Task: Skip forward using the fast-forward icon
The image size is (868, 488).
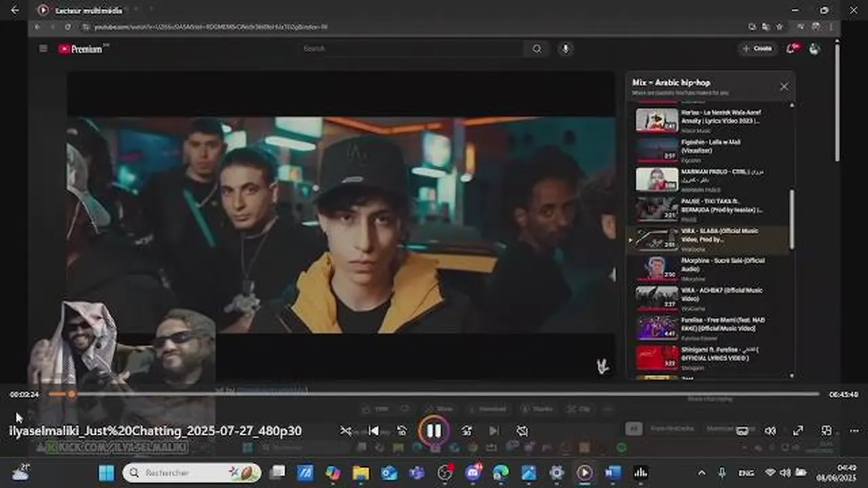Action: coord(467,430)
